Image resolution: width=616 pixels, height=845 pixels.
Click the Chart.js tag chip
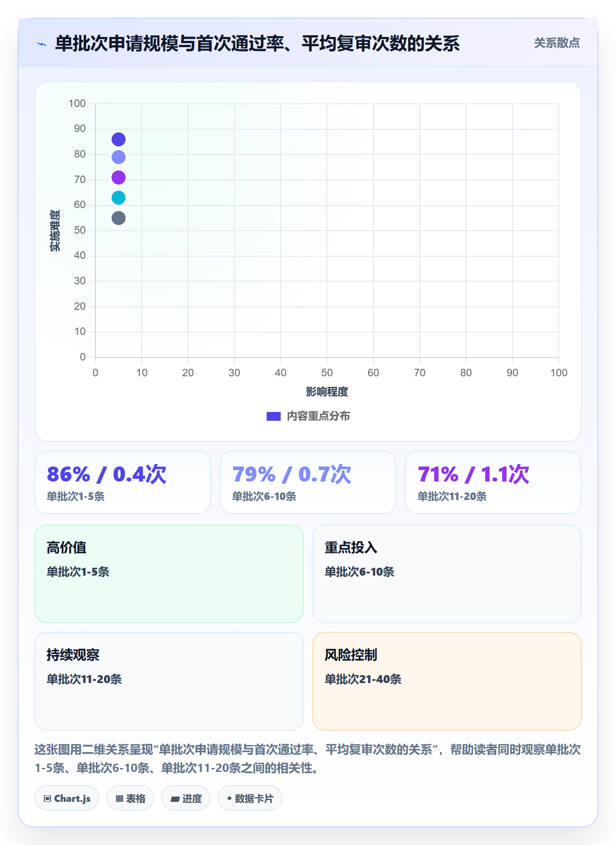[x=67, y=798]
